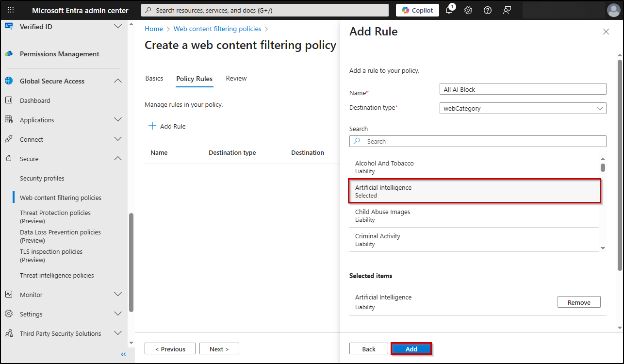The image size is (624, 364).
Task: Switch to the Basics tab
Action: coord(154,79)
